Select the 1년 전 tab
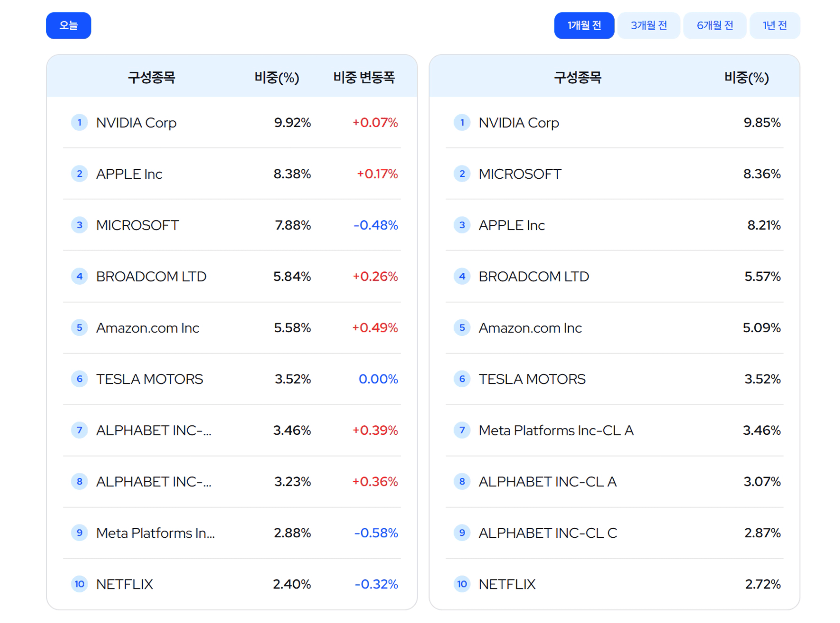 point(774,26)
